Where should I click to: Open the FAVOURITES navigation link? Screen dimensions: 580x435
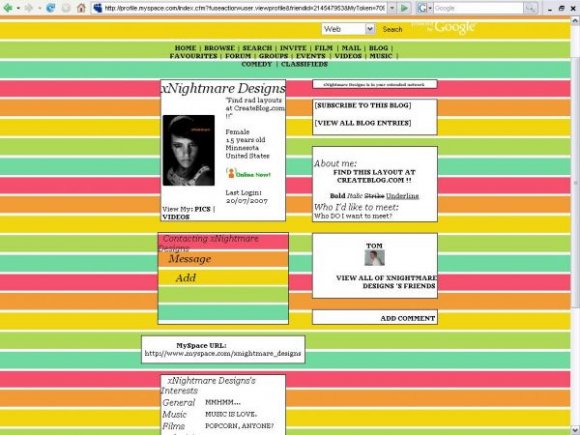pos(193,56)
